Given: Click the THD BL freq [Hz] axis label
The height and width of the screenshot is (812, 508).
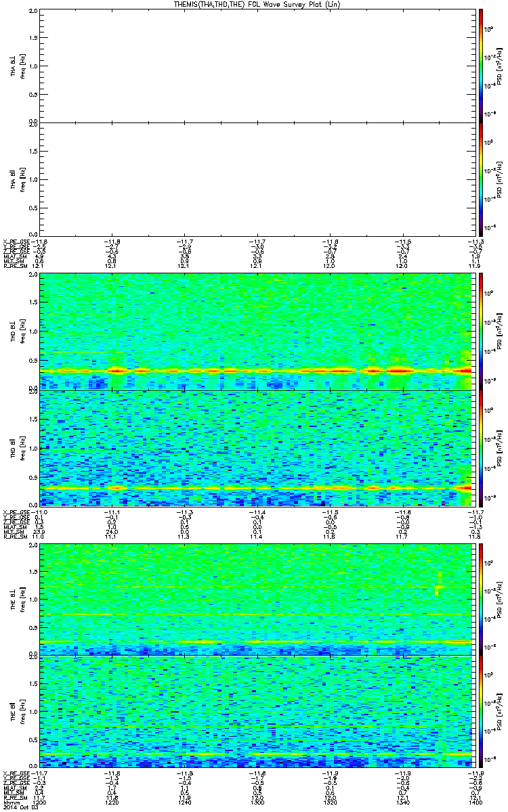Looking at the screenshot, I should 22,332.
